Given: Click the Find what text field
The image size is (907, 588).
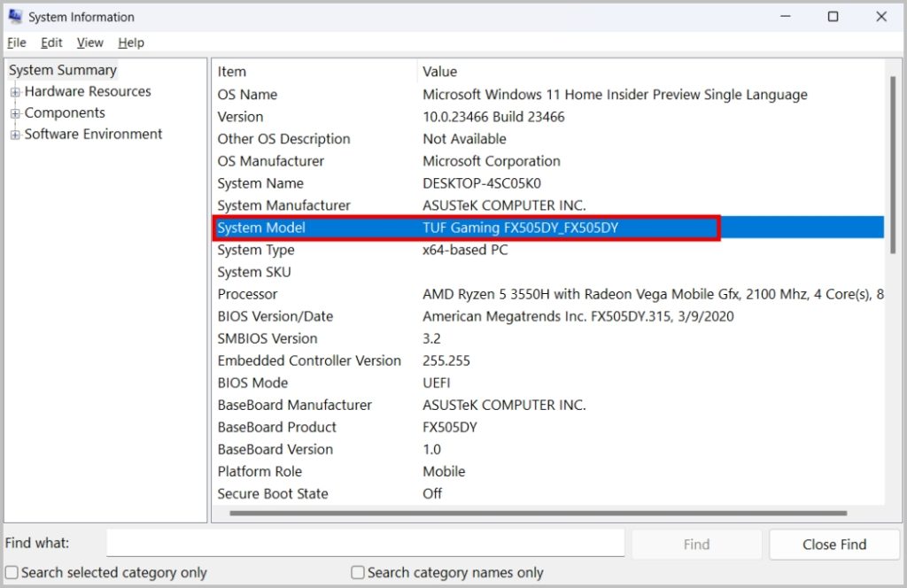Looking at the screenshot, I should click(365, 544).
